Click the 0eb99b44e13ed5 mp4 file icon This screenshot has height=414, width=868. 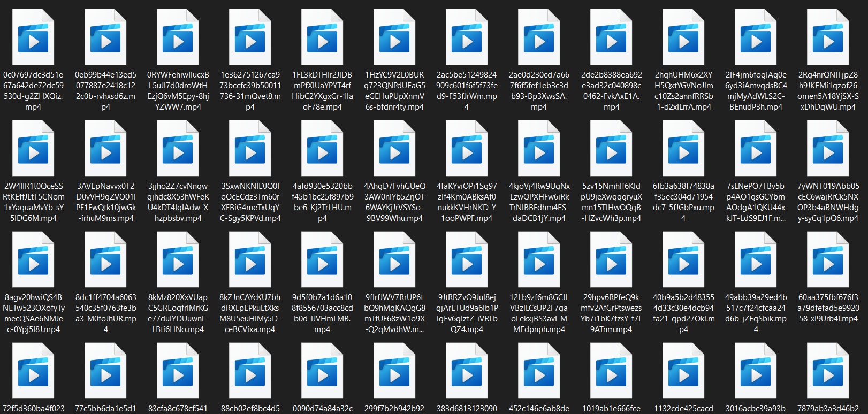(x=105, y=37)
